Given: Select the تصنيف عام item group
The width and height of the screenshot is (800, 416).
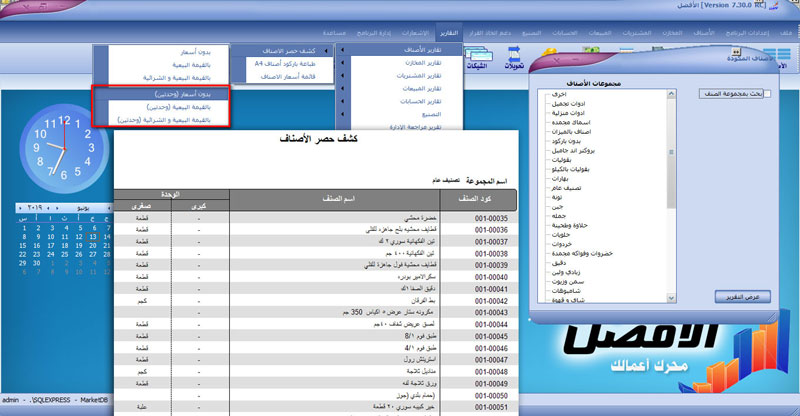Looking at the screenshot, I should pos(566,188).
